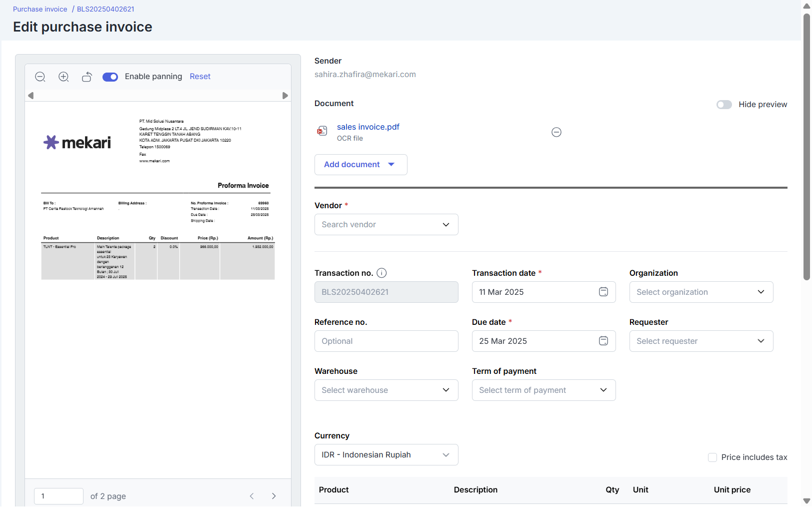Show the Transaction no. info tooltip icon
The height and width of the screenshot is (508, 812).
[381, 273]
